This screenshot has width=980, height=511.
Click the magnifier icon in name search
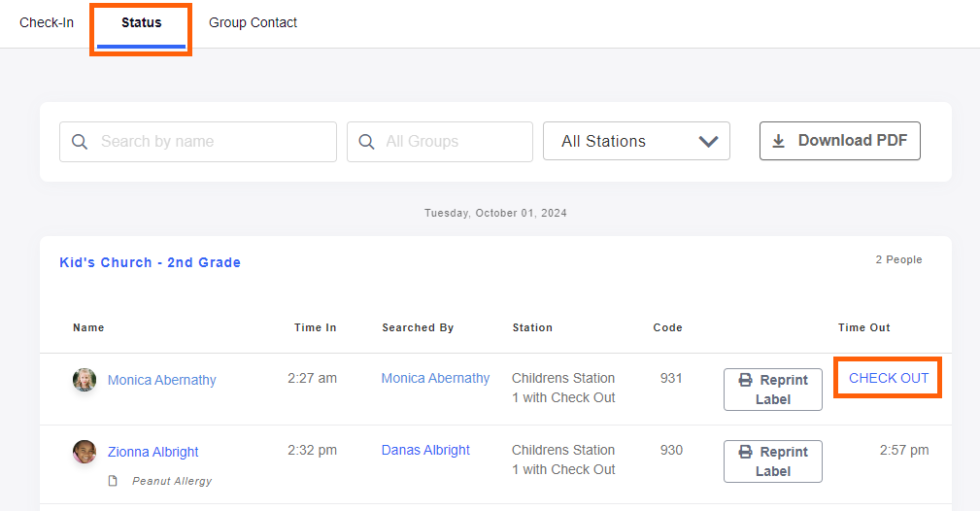pyautogui.click(x=79, y=142)
